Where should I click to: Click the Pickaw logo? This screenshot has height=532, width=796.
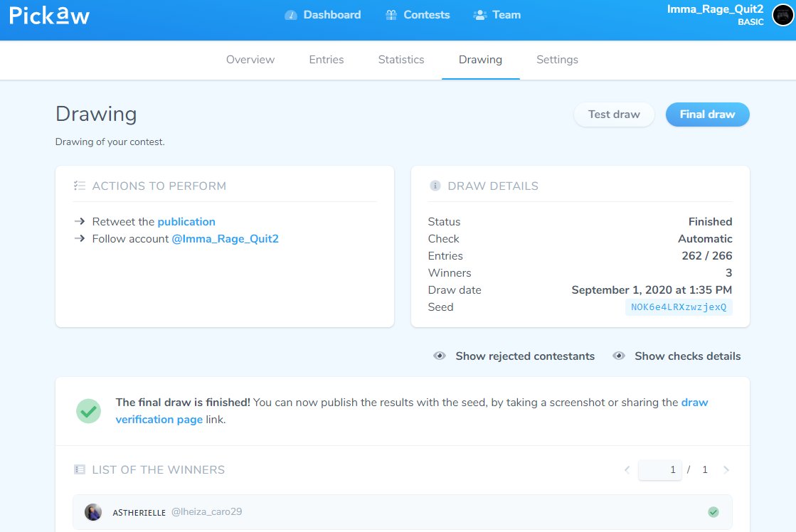tap(49, 15)
